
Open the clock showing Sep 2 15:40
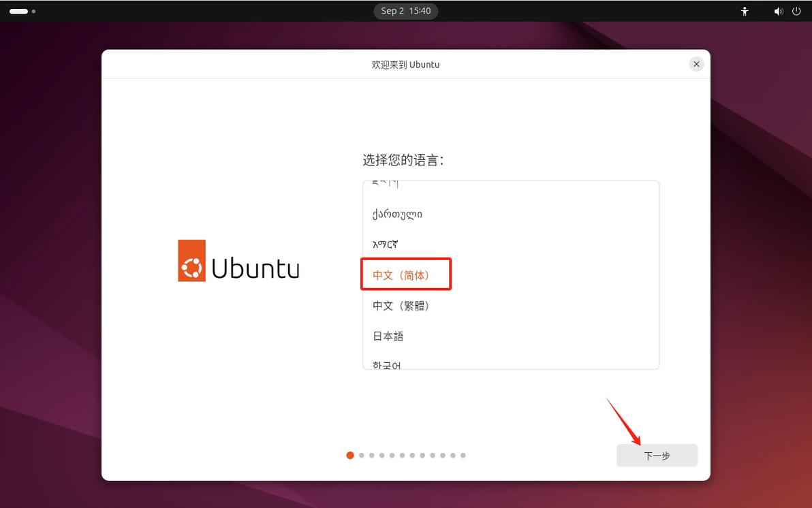tap(405, 11)
